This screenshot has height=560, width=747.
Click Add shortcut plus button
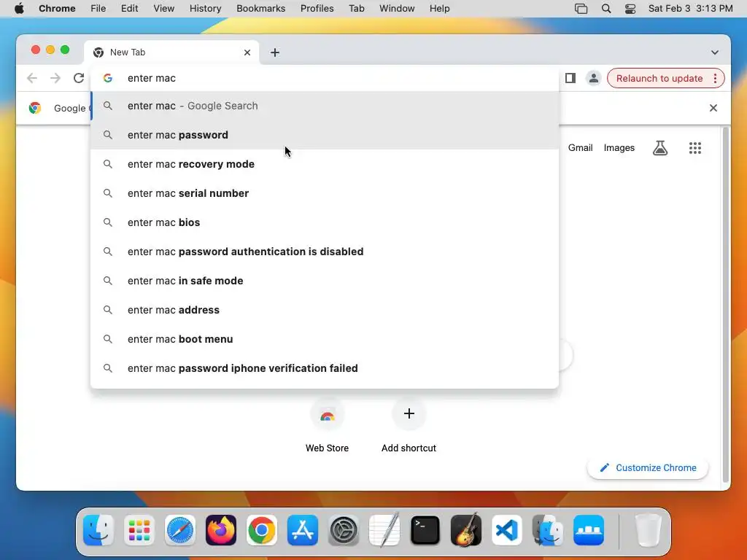(409, 413)
